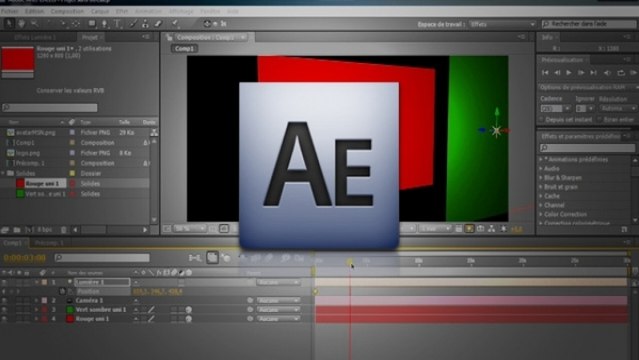
Task: Expand the Vert sombre uni 1 layer
Action: pyautogui.click(x=37, y=310)
